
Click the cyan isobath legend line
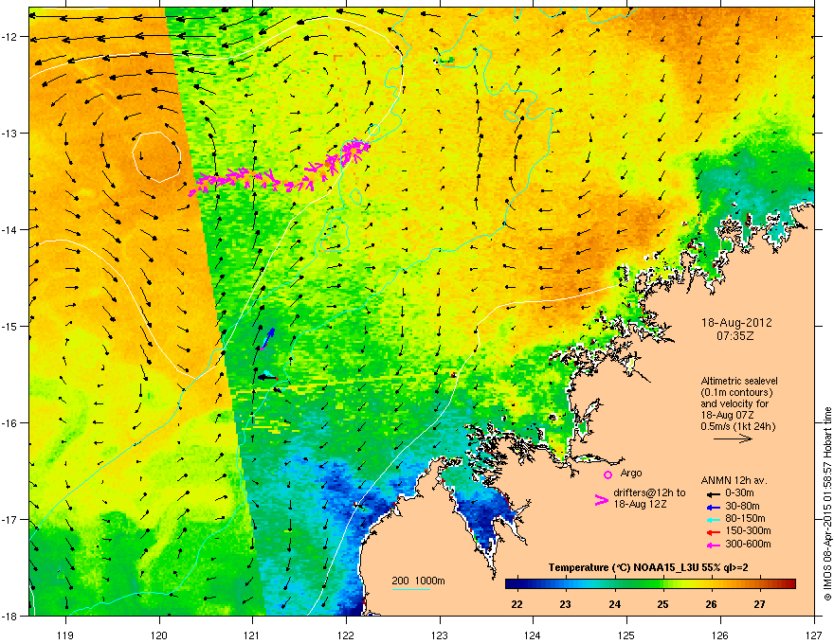[410, 589]
